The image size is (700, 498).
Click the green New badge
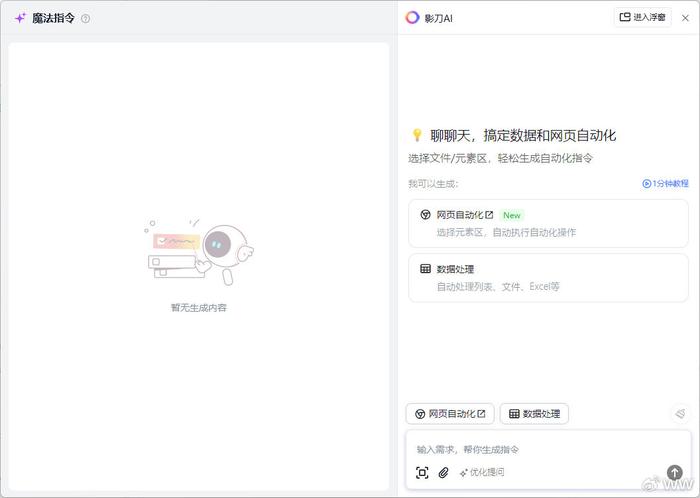tap(512, 215)
